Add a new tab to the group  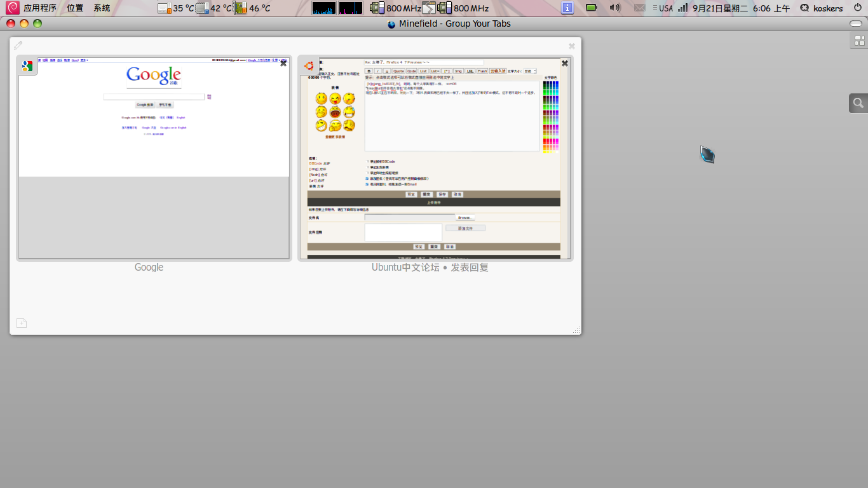(x=22, y=323)
